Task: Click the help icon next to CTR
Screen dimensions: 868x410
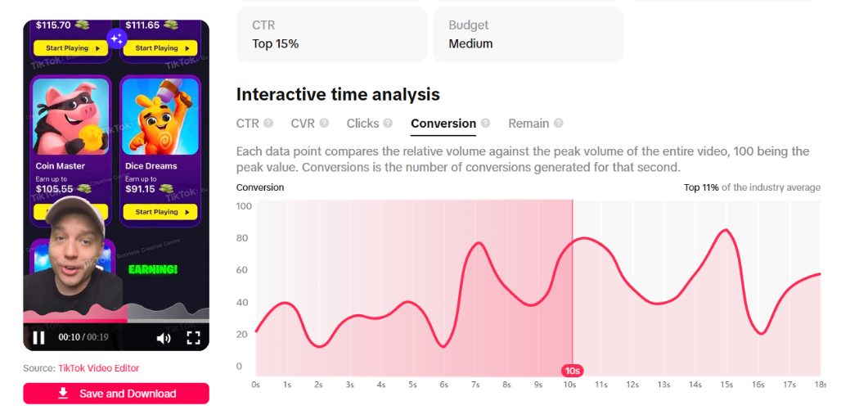Action: [268, 123]
